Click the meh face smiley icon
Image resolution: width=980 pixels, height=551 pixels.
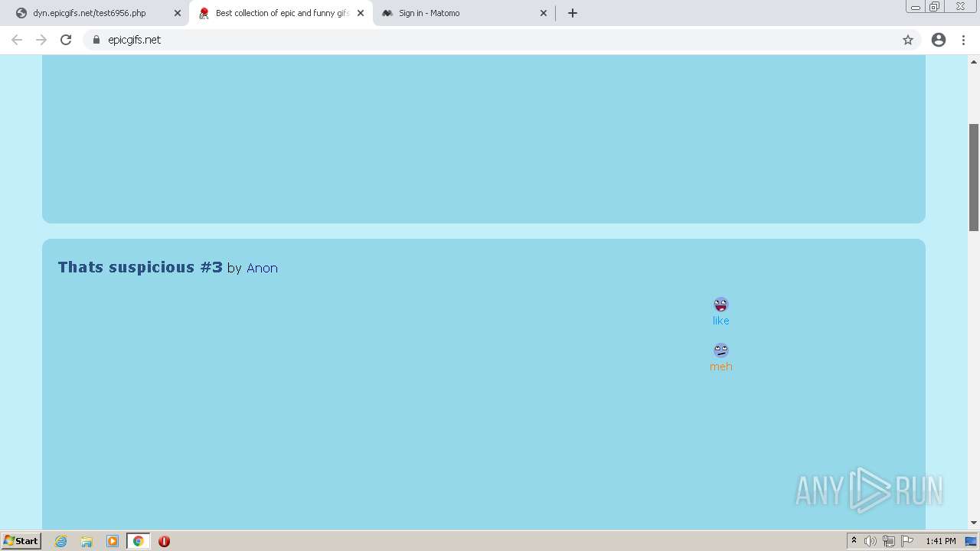coord(720,350)
